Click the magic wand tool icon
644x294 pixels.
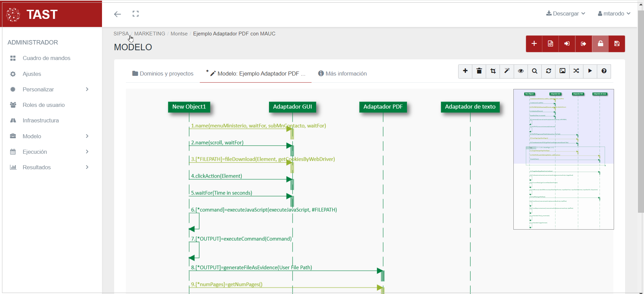[507, 71]
